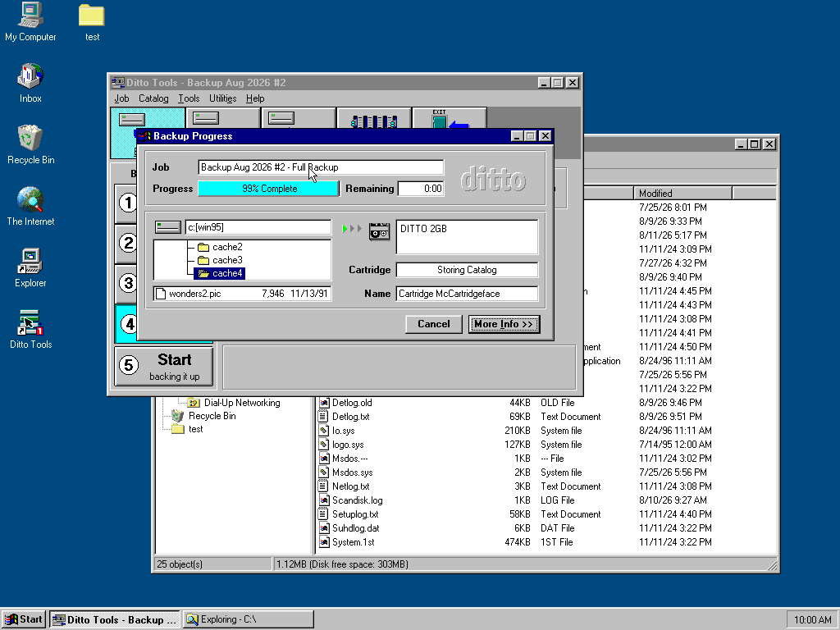Click the Storing Catalog status field
Image resolution: width=840 pixels, height=630 pixels.
tap(467, 270)
